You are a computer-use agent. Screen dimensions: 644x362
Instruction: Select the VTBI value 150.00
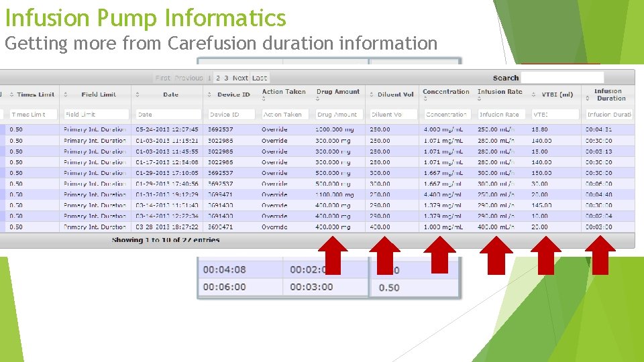[541, 173]
